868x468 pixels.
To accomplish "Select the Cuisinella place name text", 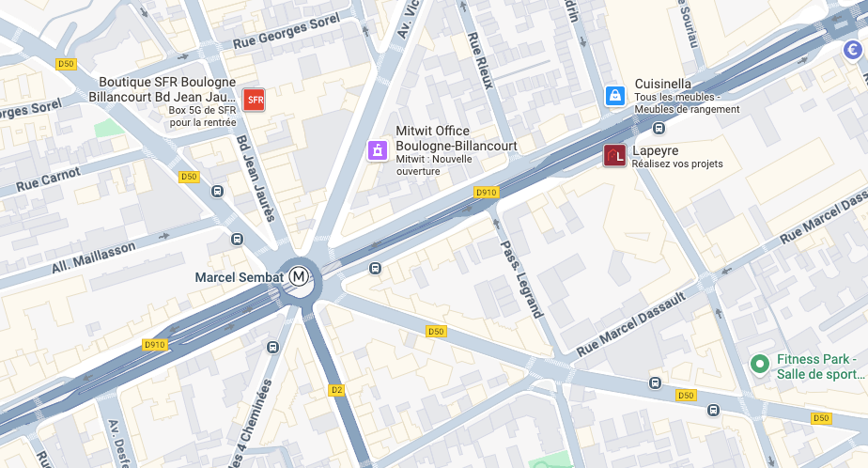I will pyautogui.click(x=662, y=84).
